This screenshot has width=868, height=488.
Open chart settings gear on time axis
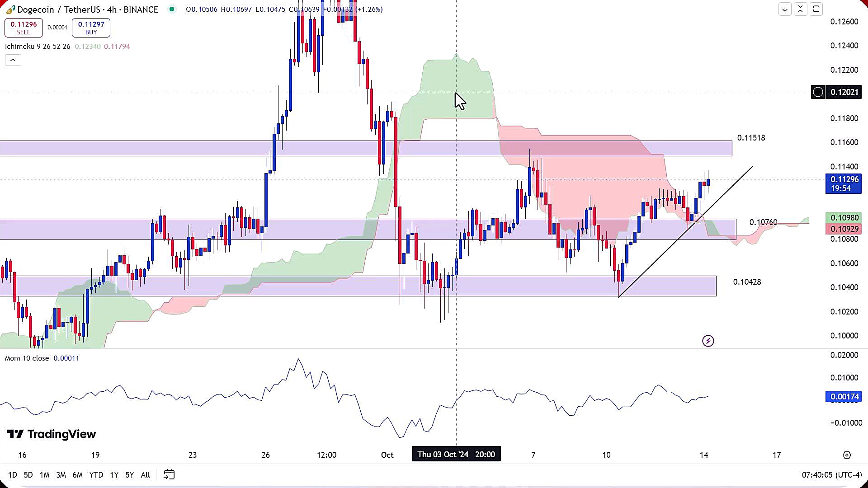[847, 455]
